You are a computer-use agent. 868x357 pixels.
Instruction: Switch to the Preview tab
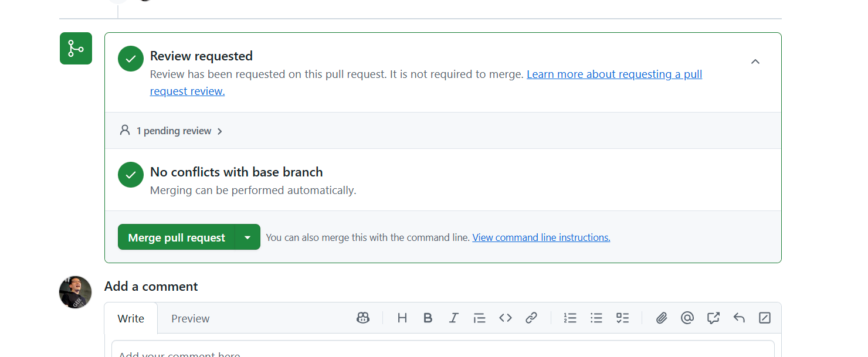pyautogui.click(x=190, y=318)
